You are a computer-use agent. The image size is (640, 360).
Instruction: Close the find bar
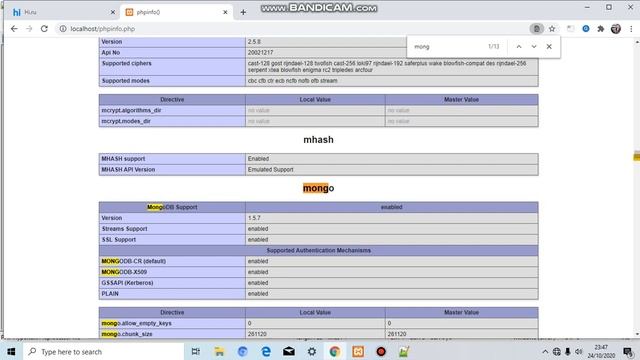pyautogui.click(x=549, y=47)
